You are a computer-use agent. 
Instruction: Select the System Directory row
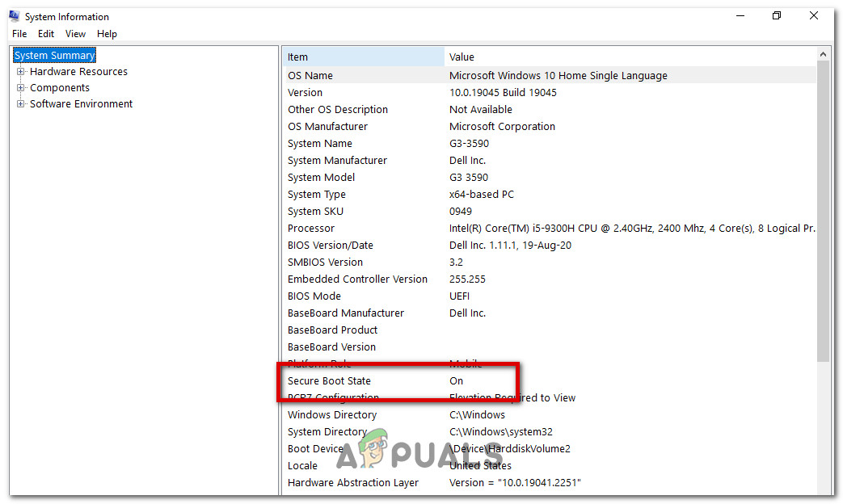(550, 432)
